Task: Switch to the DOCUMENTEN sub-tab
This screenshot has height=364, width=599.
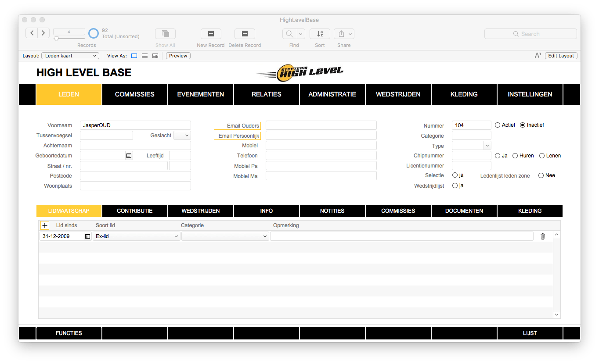Action: 464,211
